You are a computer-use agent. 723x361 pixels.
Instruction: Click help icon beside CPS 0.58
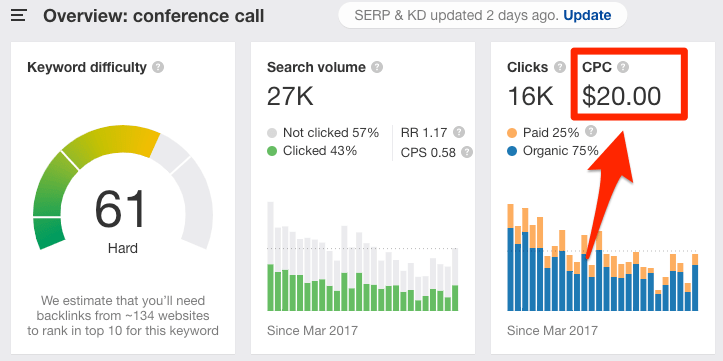click(467, 152)
